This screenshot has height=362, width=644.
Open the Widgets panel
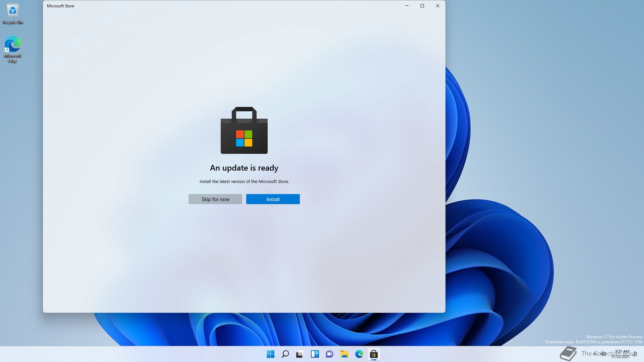[315, 354]
